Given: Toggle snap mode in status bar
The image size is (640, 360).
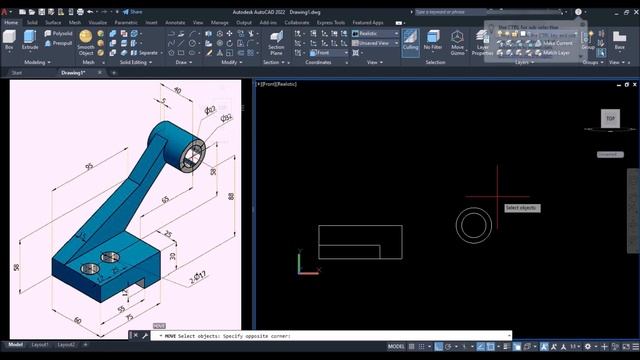Looking at the screenshot, I should tap(422, 347).
